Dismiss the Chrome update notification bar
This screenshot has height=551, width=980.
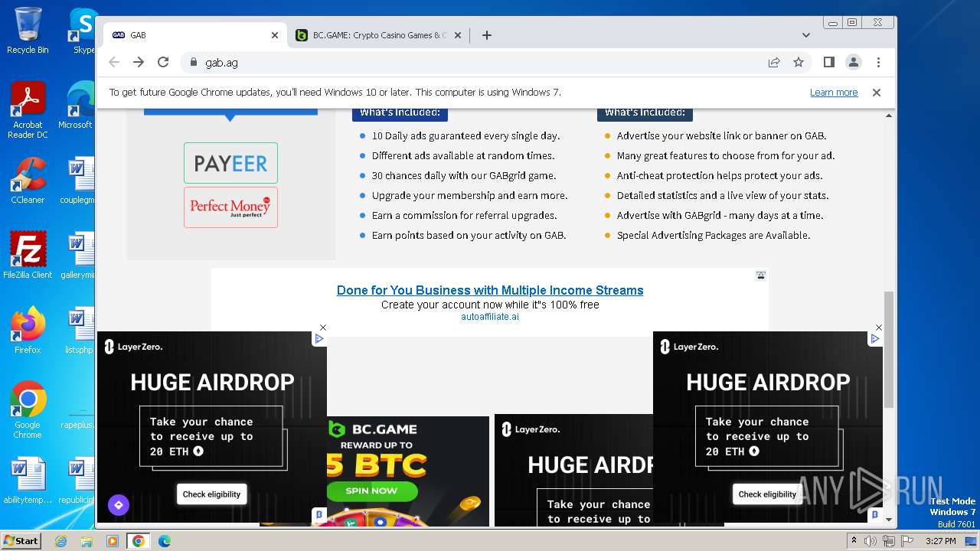[877, 93]
